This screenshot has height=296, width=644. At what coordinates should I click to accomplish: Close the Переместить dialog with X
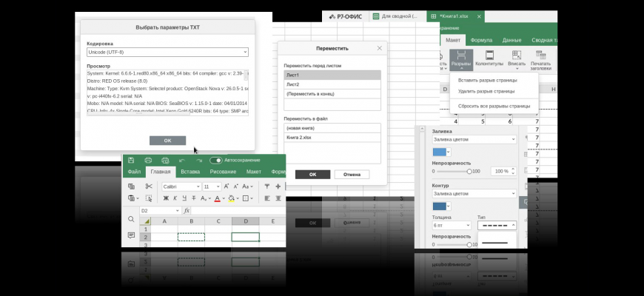(380, 48)
